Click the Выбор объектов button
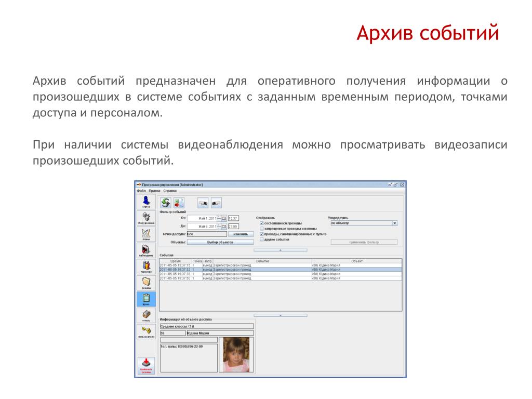The image size is (532, 399). [x=220, y=242]
